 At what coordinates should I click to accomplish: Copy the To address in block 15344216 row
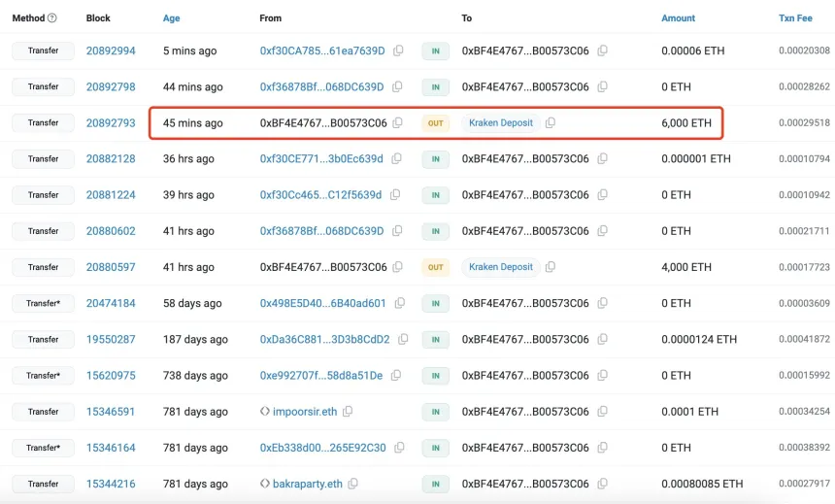tap(603, 484)
